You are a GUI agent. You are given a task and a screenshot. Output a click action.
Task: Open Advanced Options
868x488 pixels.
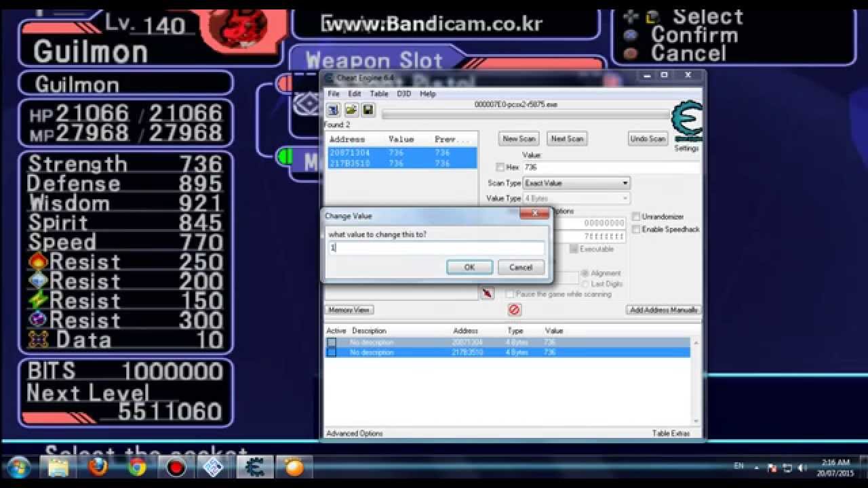click(x=355, y=433)
